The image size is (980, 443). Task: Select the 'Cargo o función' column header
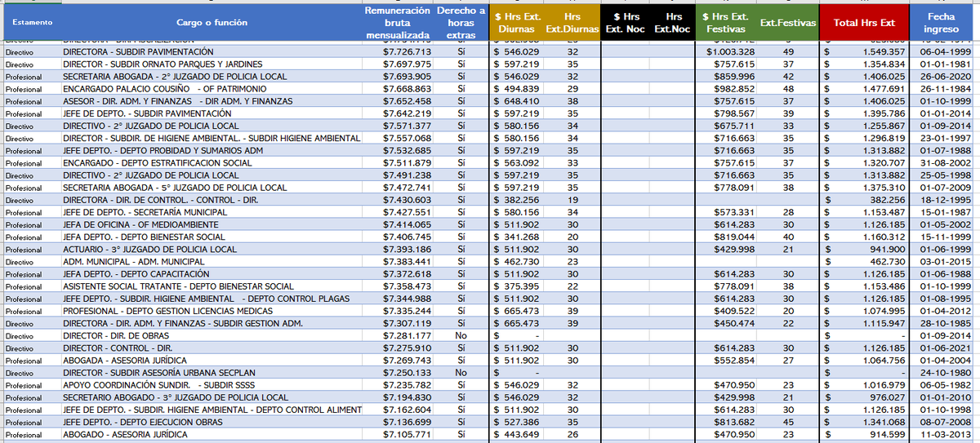pyautogui.click(x=212, y=22)
